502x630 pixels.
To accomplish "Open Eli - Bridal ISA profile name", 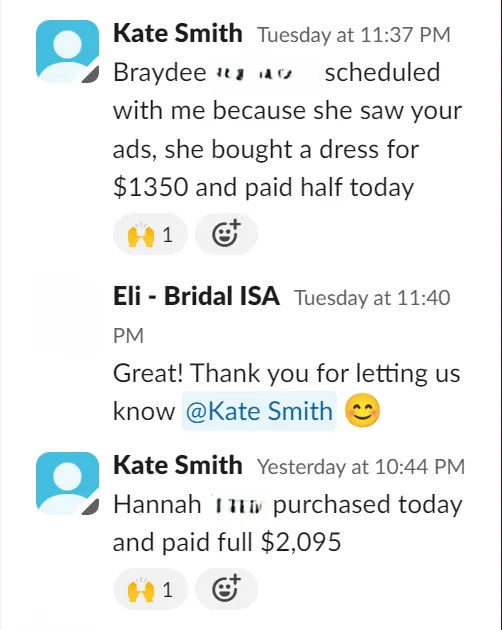I will [196, 297].
